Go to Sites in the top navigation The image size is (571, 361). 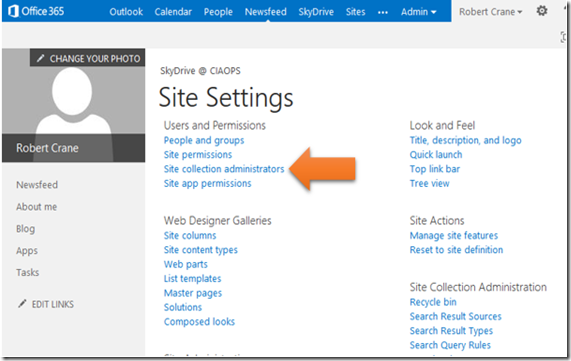point(355,12)
